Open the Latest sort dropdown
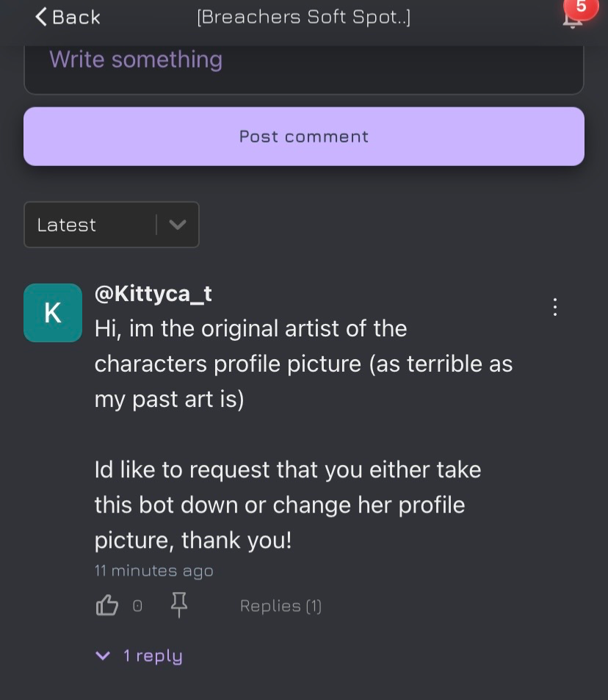Viewport: 608px width, 700px height. point(112,225)
